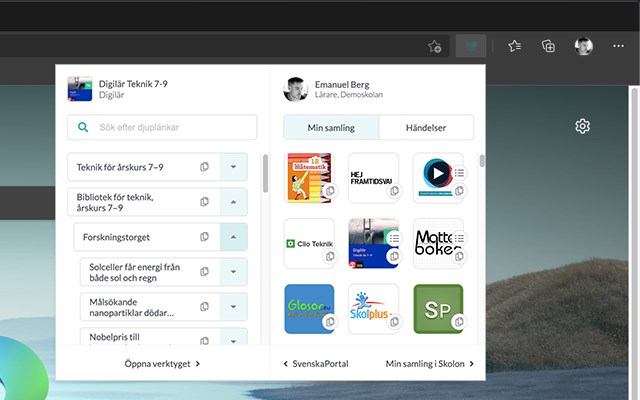Switch to the Händelser tab
The image size is (640, 400).
pyautogui.click(x=426, y=127)
